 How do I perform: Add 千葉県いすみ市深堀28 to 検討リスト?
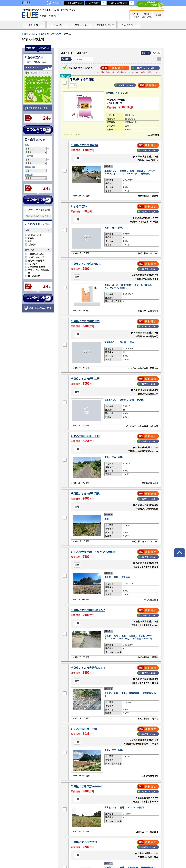(x=148, y=150)
